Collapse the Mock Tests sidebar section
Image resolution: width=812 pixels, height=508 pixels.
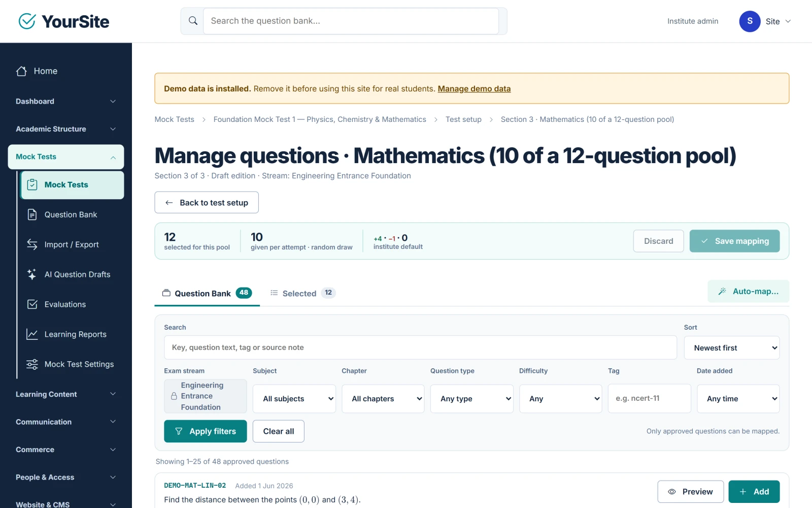pyautogui.click(x=66, y=157)
